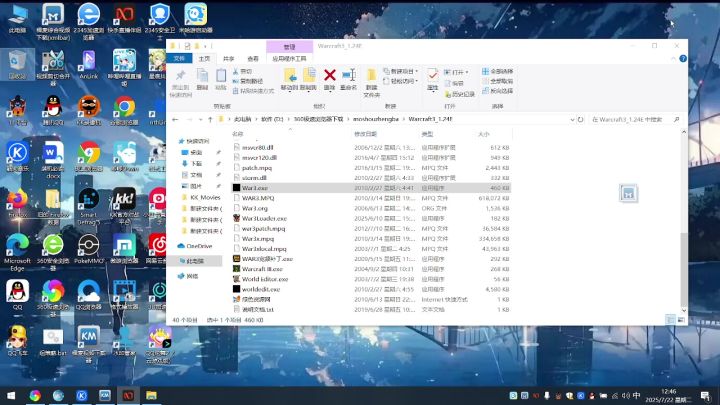720x405 pixels.
Task: Open the Recycle Bin desktop icon
Action: [x=17, y=64]
